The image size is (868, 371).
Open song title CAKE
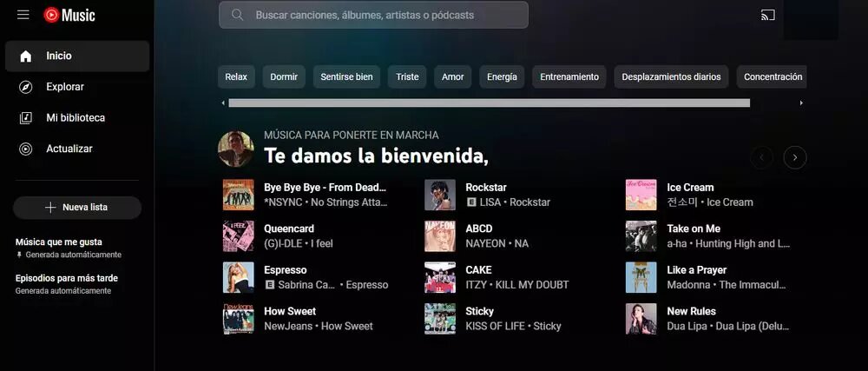tap(478, 270)
